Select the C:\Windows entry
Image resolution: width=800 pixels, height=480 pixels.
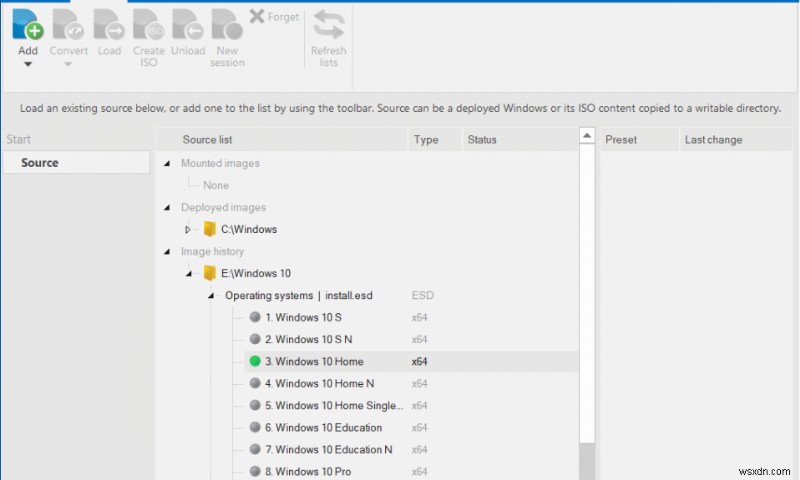point(249,230)
